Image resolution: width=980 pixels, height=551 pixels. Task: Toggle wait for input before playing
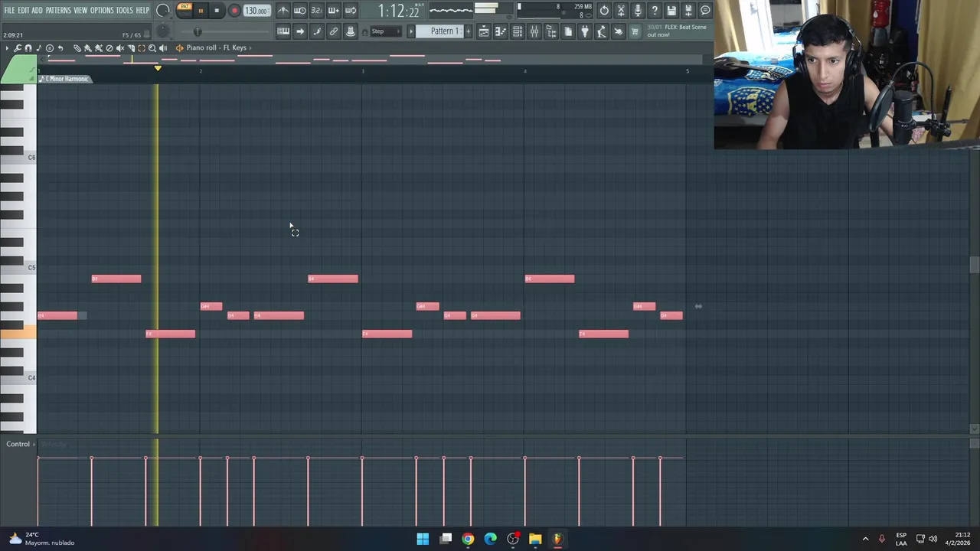300,11
